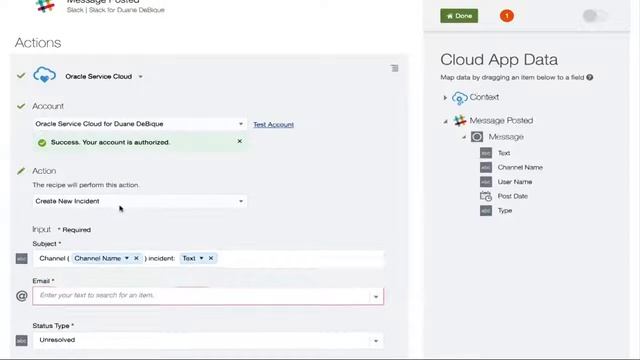Click the Message tree label

point(506,137)
